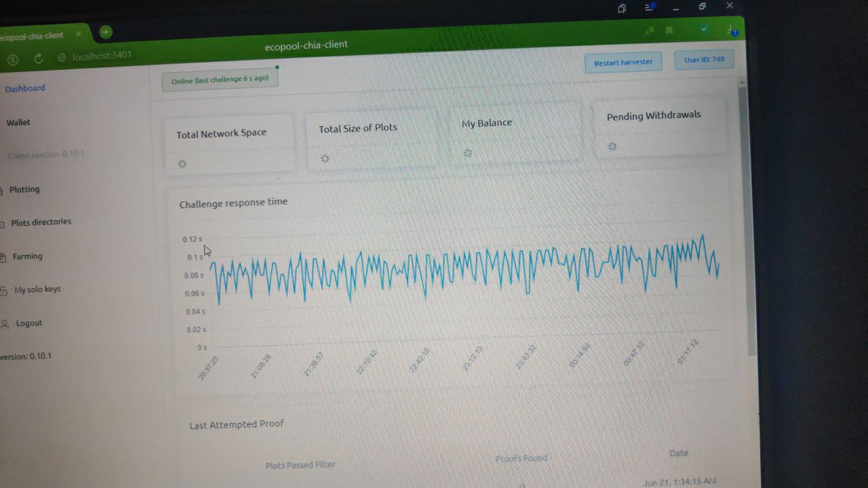The height and width of the screenshot is (488, 868).
Task: Close the ecopool-chia-client browser tab
Action: coord(79,34)
